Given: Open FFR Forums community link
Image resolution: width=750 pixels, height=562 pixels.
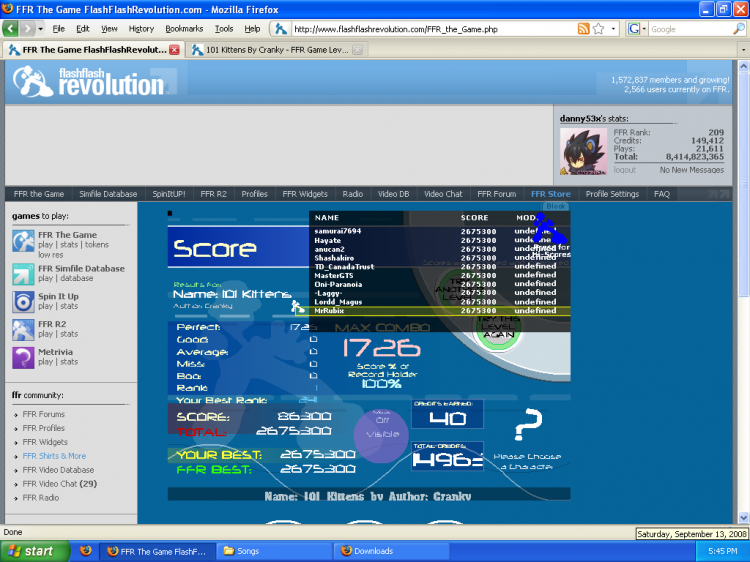Looking at the screenshot, I should click(44, 414).
